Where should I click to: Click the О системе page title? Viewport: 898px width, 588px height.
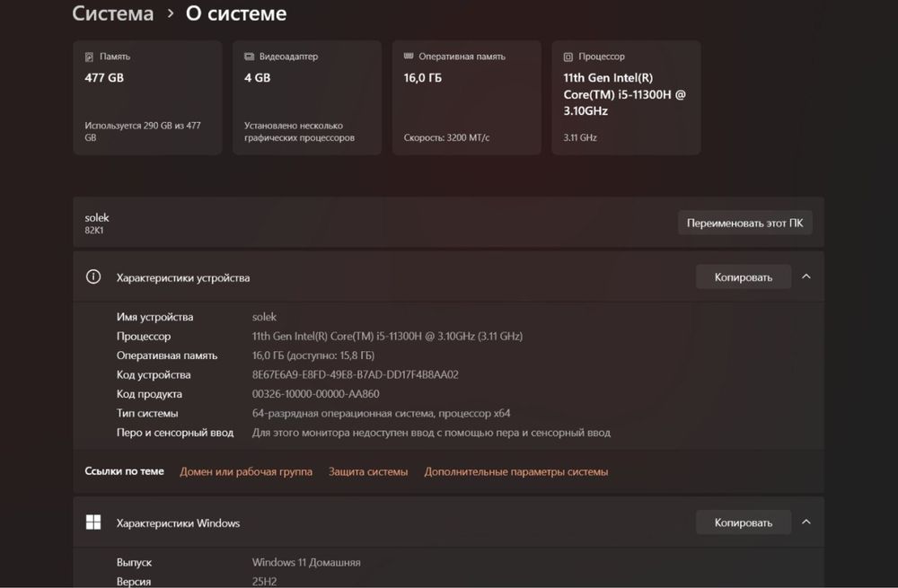[x=236, y=13]
